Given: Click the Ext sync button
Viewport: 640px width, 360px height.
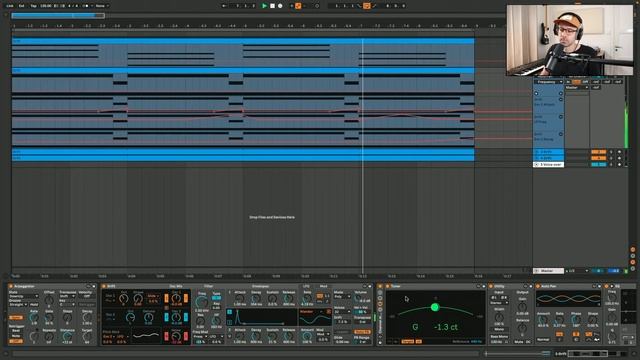Looking at the screenshot, I should tap(21, 6).
